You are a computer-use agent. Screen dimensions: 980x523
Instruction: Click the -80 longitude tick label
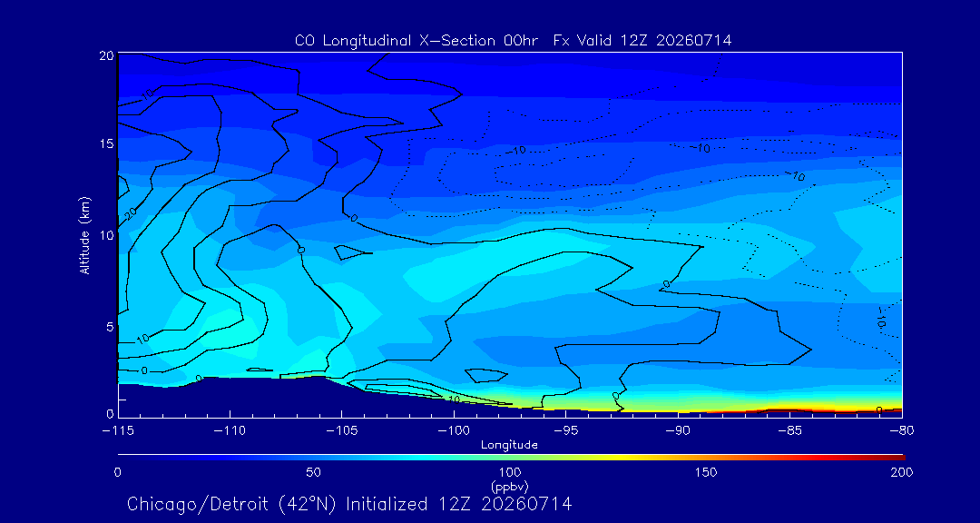tap(902, 431)
